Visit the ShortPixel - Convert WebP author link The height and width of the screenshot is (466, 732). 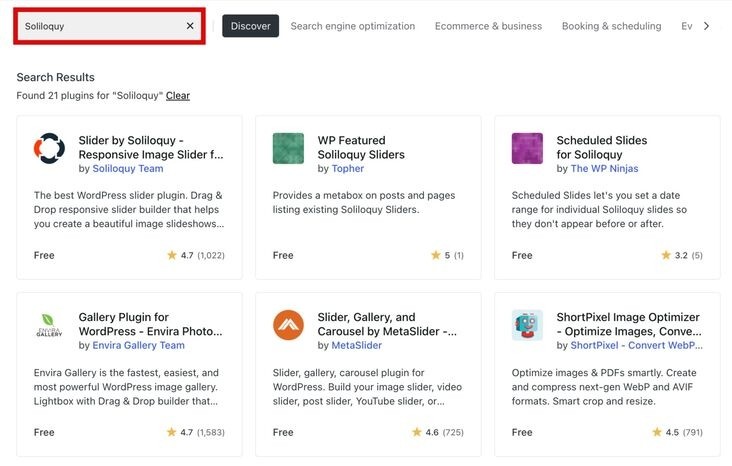(636, 345)
